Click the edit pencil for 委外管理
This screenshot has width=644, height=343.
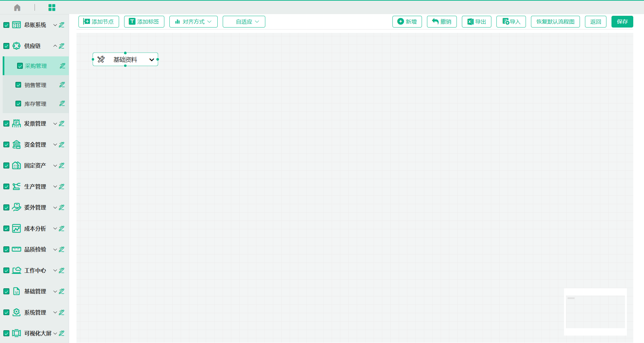click(x=61, y=207)
